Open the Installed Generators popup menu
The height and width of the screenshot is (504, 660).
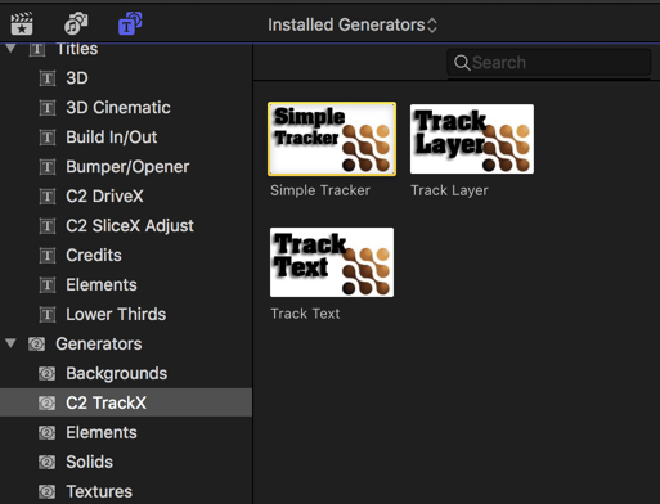[x=353, y=25]
